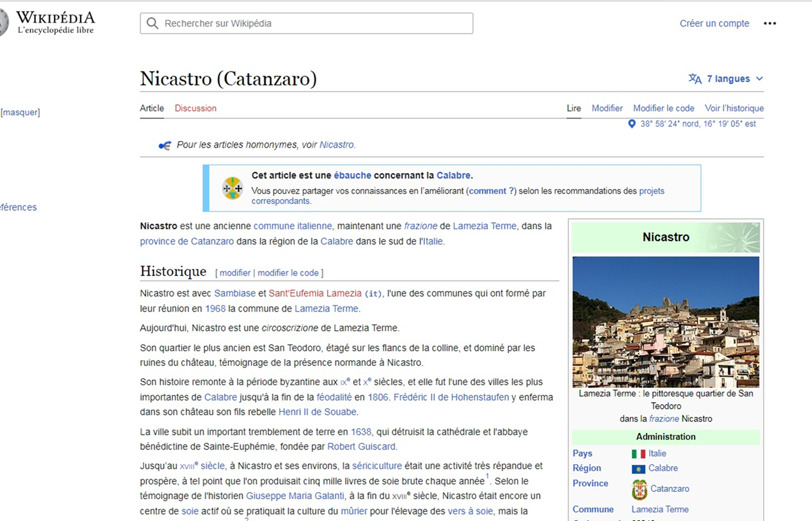
Task: Click the Pays label in the infobox
Action: [583, 454]
